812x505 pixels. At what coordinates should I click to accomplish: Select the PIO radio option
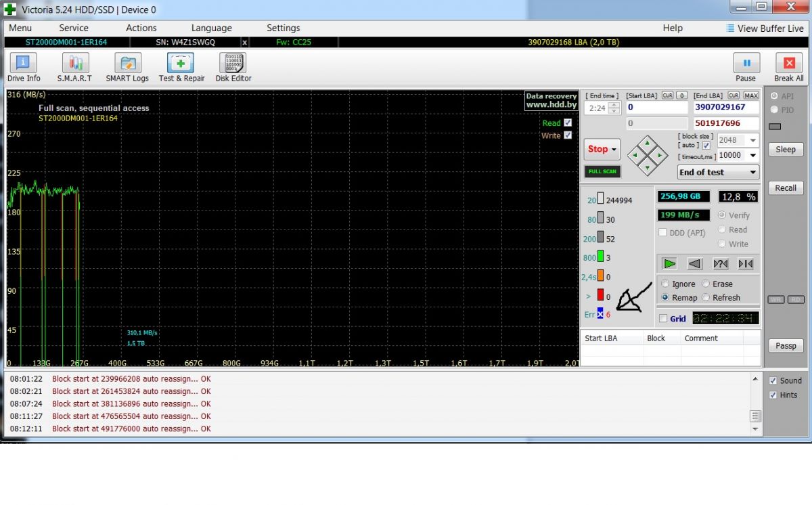click(774, 110)
